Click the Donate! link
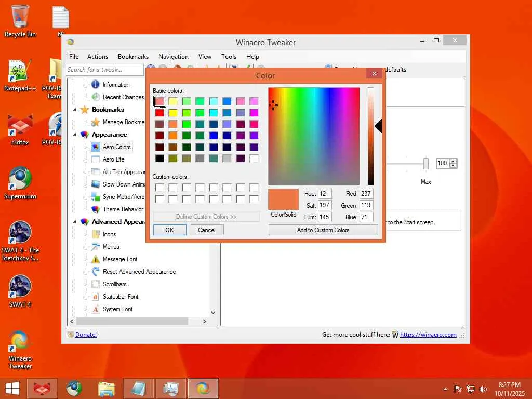 coord(86,335)
